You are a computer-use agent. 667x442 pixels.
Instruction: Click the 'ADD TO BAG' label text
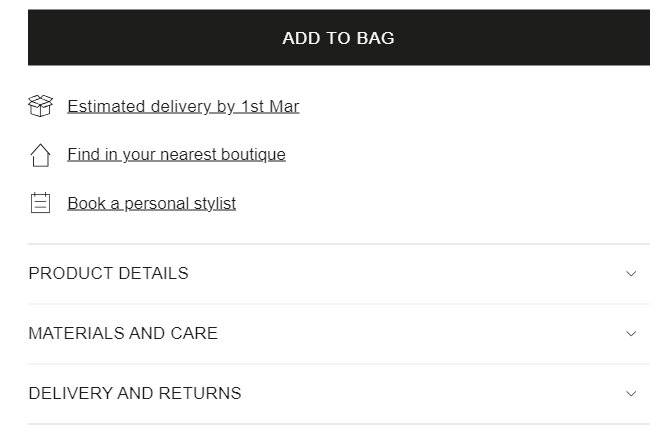338,38
